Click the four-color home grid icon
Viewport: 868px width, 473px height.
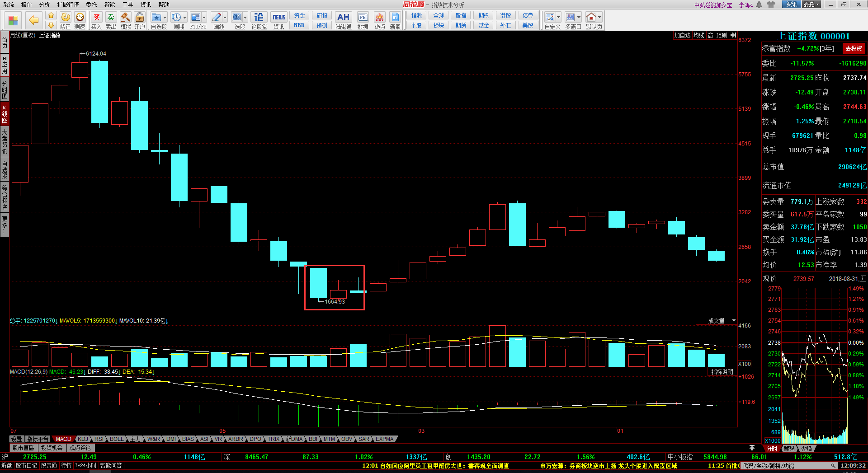(x=14, y=20)
